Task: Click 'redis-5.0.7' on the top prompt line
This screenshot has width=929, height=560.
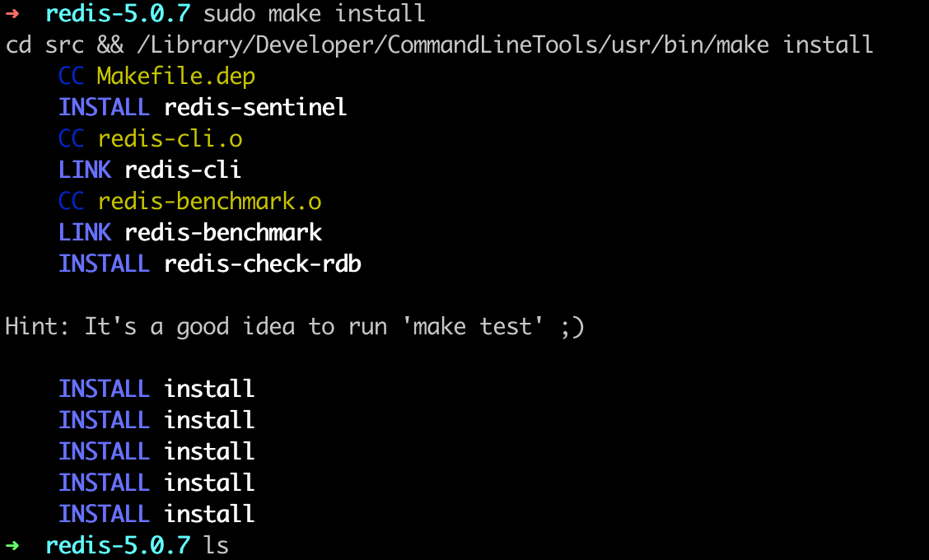Action: tap(118, 14)
